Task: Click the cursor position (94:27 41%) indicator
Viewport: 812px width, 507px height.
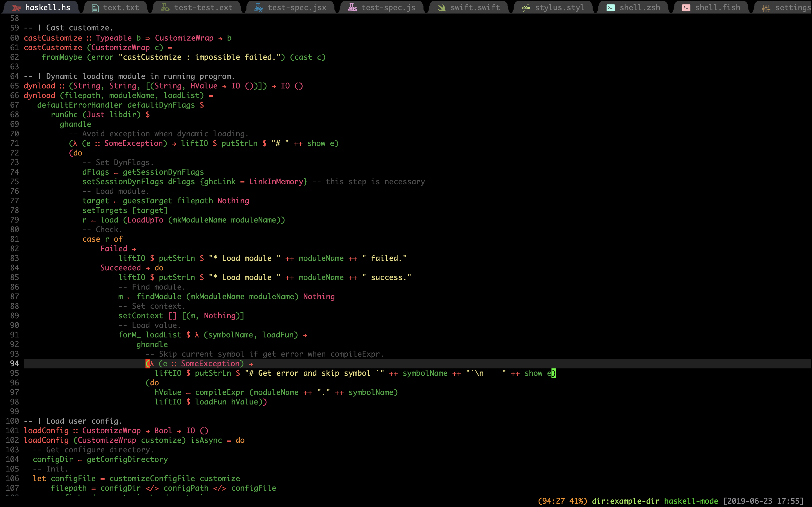Action: point(562,501)
